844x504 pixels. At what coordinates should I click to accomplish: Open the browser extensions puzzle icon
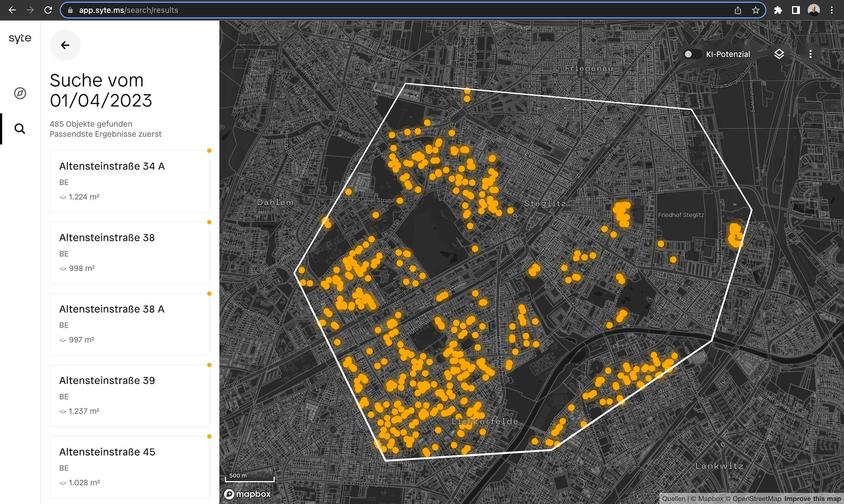click(778, 10)
